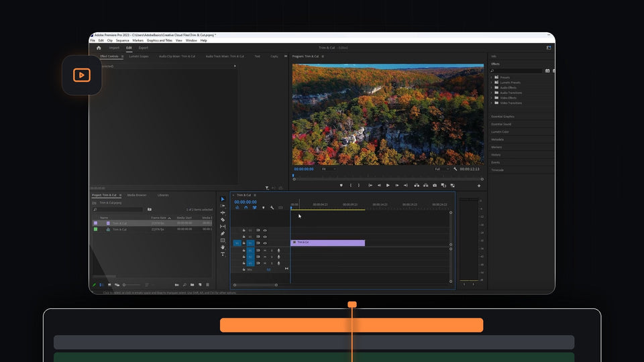Select the Track Select Forward tool
644x362 pixels.
(x=223, y=206)
